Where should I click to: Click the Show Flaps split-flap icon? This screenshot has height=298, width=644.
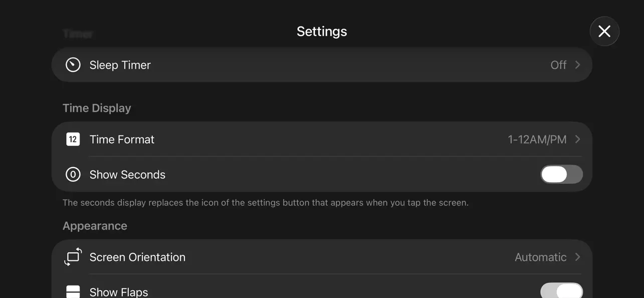point(73,291)
